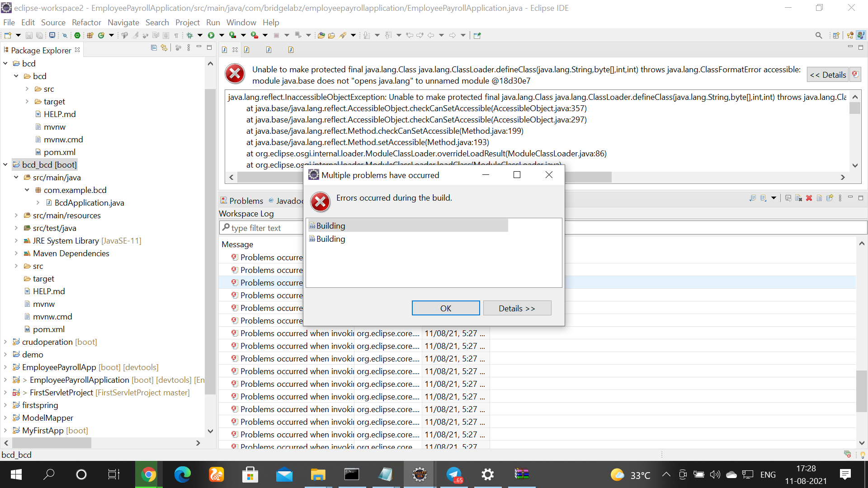
Task: Open the Package Explorer view menu (three dots)
Action: coord(189,48)
